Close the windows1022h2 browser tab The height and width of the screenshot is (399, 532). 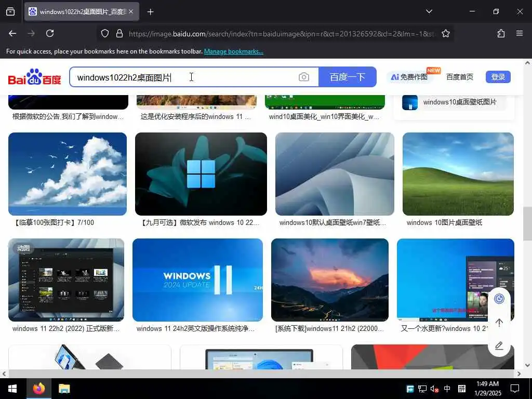[131, 12]
